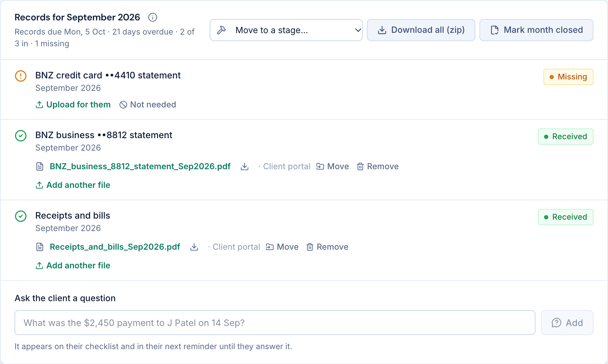This screenshot has height=364, width=608.
Task: Add another file to BNZ business statement
Action: click(x=73, y=185)
